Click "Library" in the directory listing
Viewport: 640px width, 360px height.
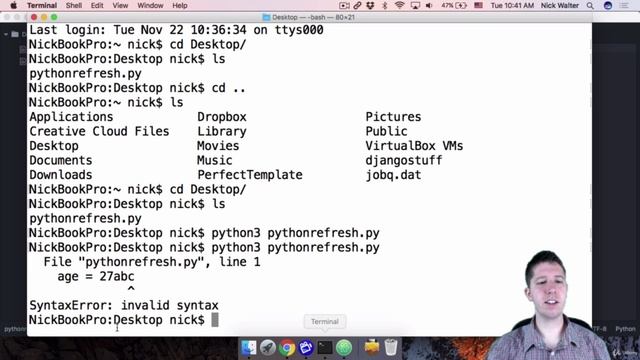coord(222,131)
